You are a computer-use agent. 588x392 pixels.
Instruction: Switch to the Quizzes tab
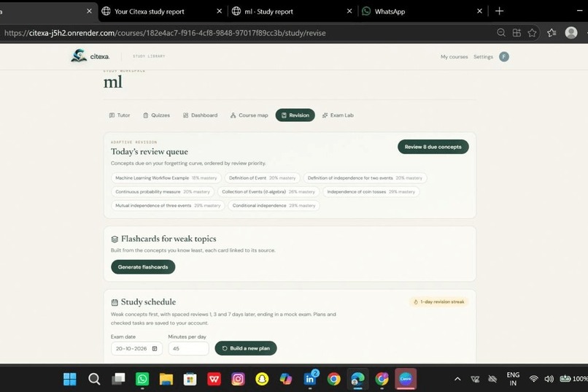click(x=156, y=115)
